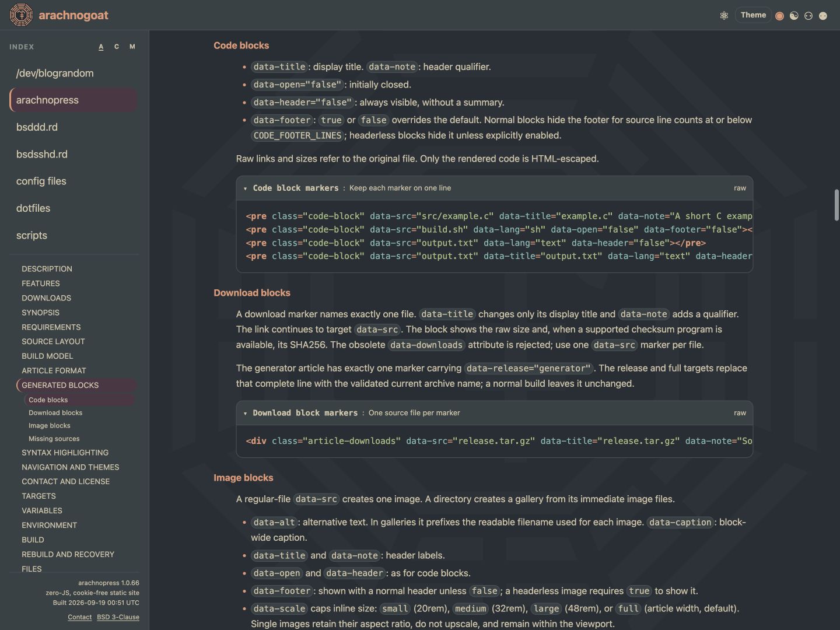Click the page scrollbar thumb
This screenshot has width=840, height=630.
tap(836, 205)
